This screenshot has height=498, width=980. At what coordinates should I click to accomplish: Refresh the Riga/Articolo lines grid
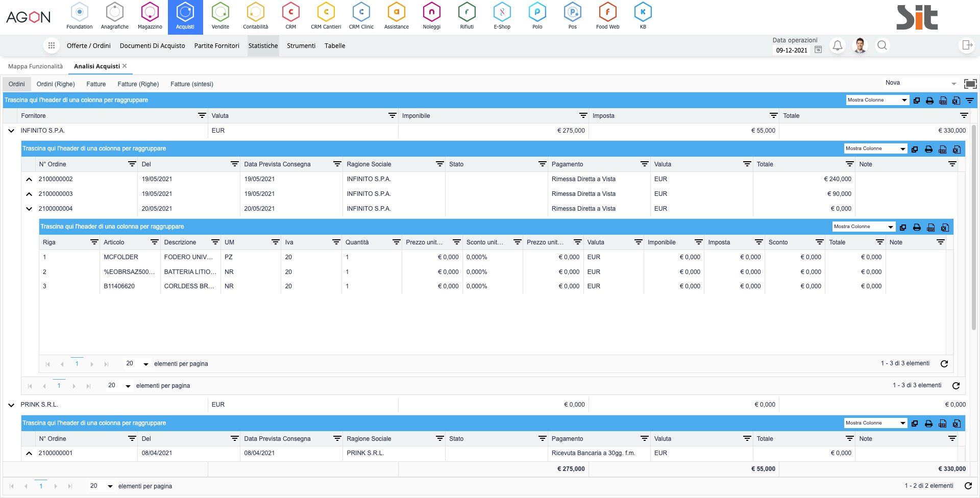944,364
